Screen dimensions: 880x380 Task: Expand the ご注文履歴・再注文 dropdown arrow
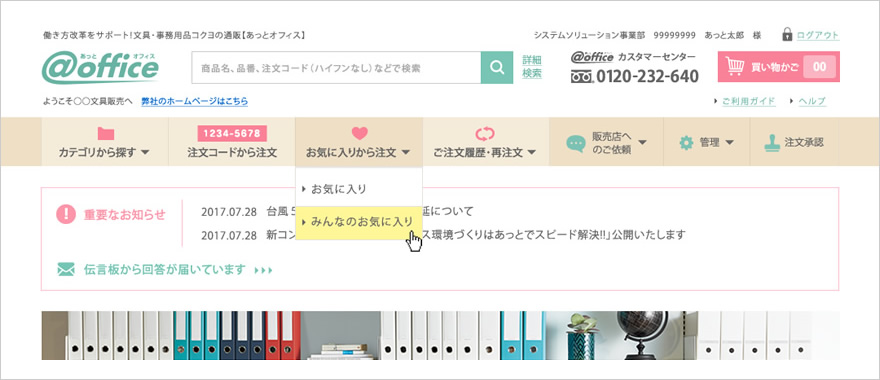click(531, 152)
